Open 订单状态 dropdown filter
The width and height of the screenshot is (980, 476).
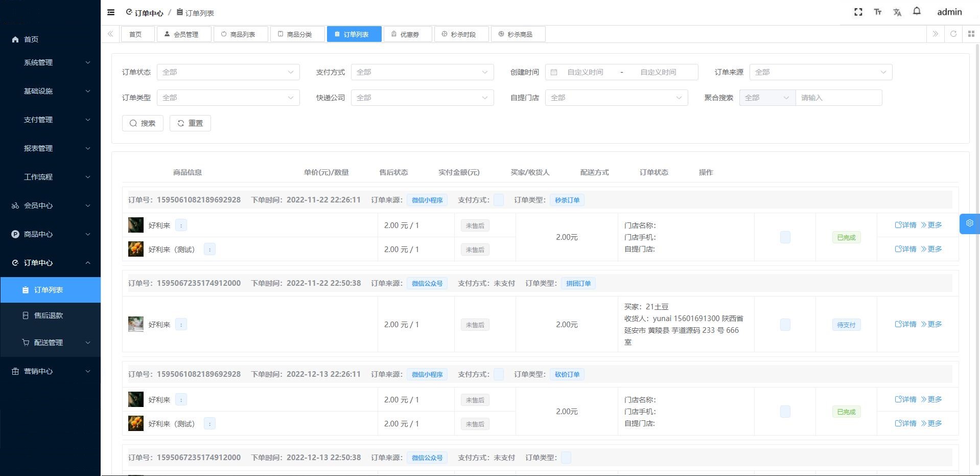228,72
